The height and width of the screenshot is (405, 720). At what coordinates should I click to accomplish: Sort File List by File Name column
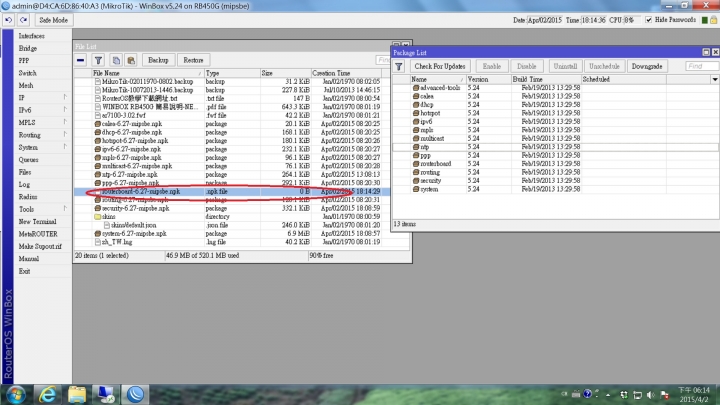tap(147, 73)
